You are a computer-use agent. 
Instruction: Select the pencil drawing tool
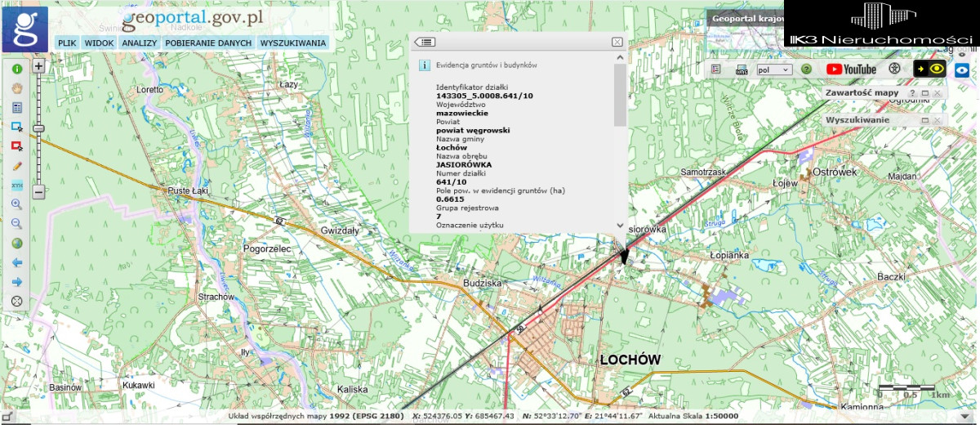tap(16, 165)
